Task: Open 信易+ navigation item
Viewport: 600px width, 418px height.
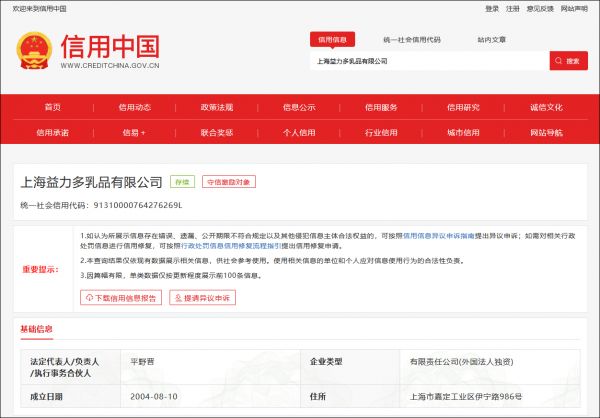Action: pyautogui.click(x=134, y=132)
